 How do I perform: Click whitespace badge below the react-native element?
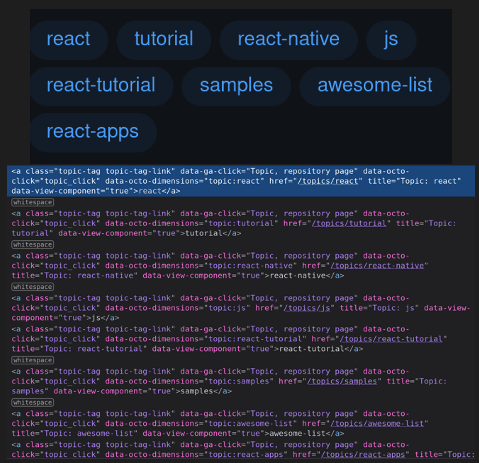(x=33, y=287)
